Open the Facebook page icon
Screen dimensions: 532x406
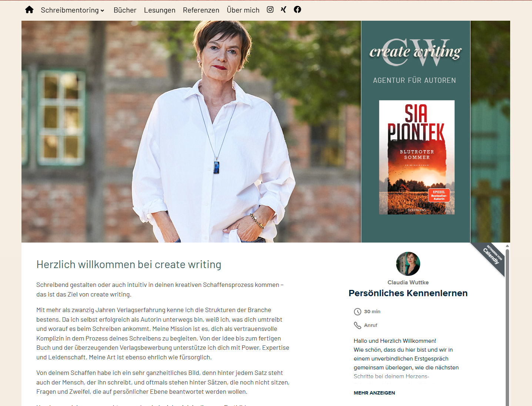tap(297, 10)
